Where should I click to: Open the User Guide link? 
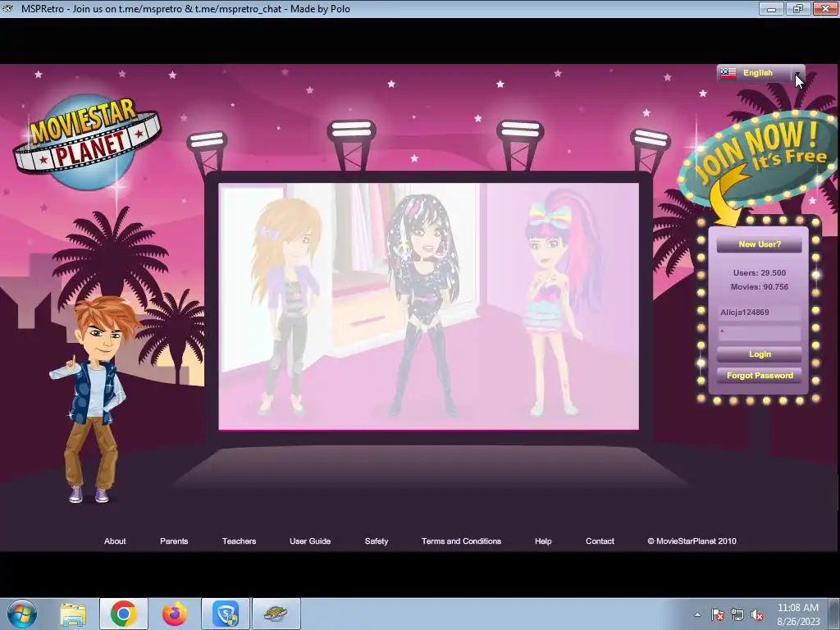pos(310,541)
